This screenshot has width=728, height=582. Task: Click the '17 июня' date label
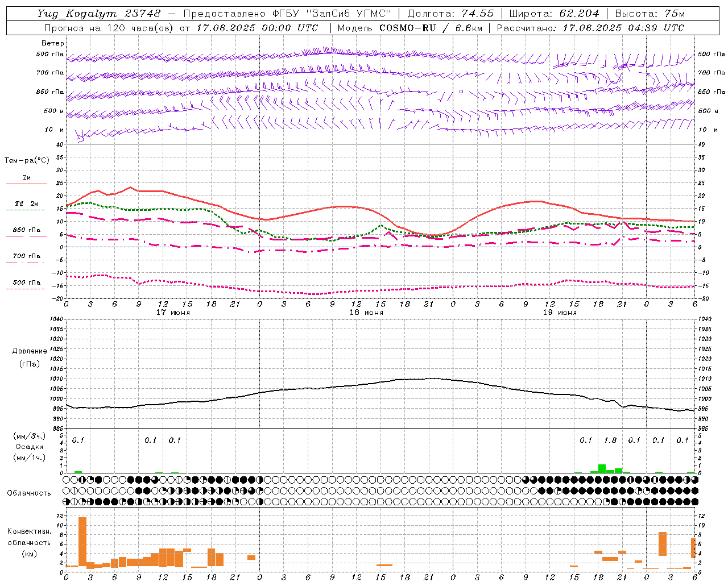[173, 313]
